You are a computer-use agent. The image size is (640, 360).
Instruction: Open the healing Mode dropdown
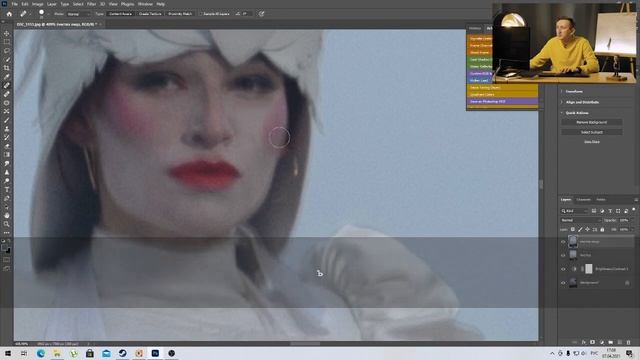click(x=78, y=14)
